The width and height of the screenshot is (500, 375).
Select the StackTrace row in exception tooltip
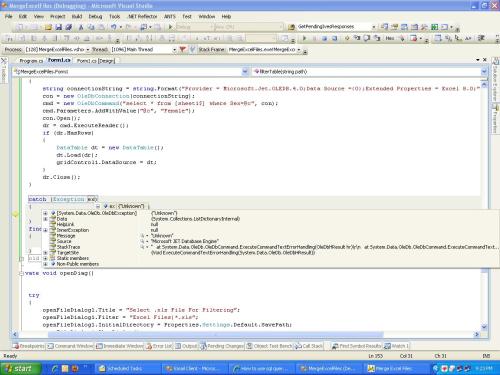pyautogui.click(x=68, y=247)
